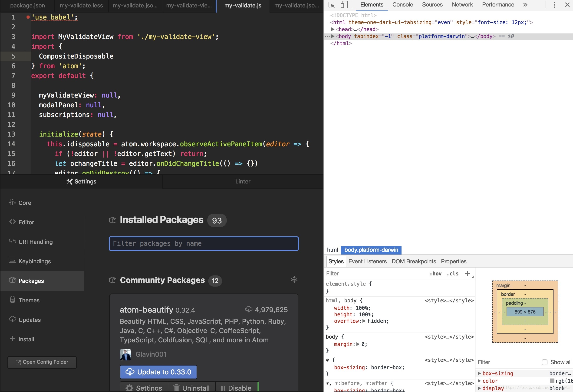Viewport: 573px width, 392px height.
Task: Click the Themes paint bucket icon
Action: tap(12, 300)
